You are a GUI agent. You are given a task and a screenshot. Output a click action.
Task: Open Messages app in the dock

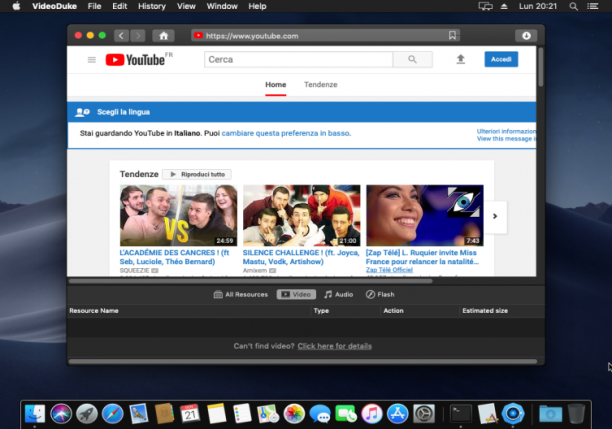(x=320, y=413)
